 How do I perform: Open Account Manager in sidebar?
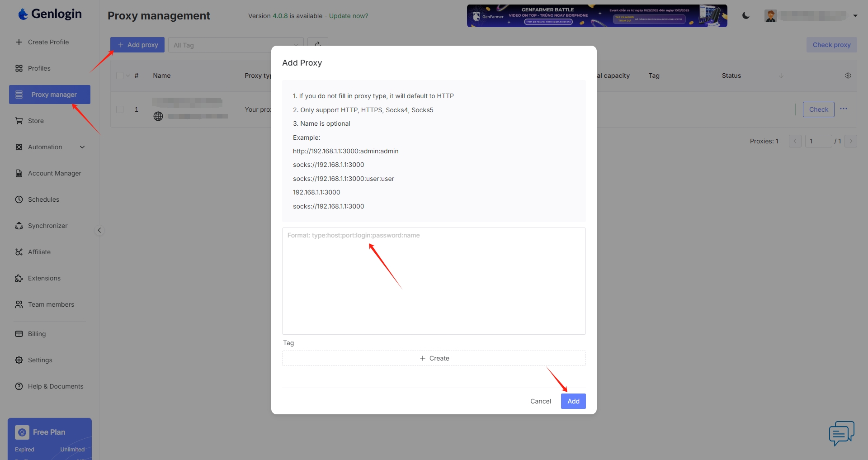(54, 173)
